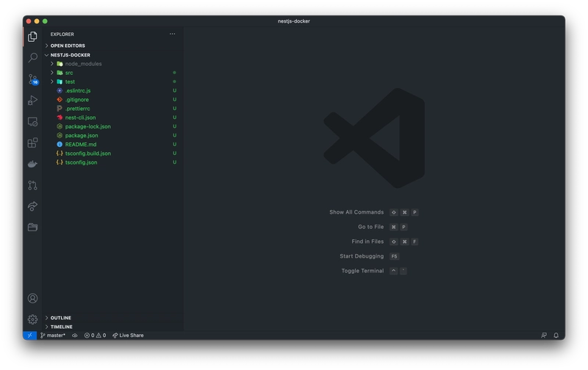Open the README.md file

point(112,145)
